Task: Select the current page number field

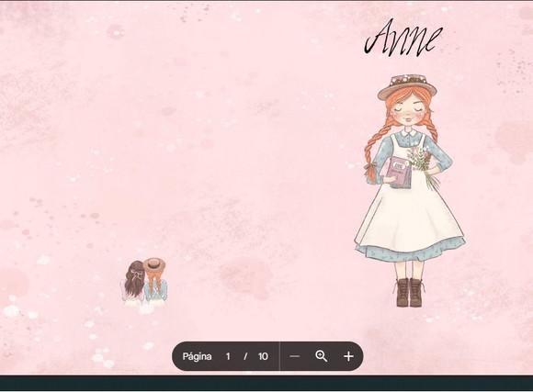Action: (x=228, y=356)
